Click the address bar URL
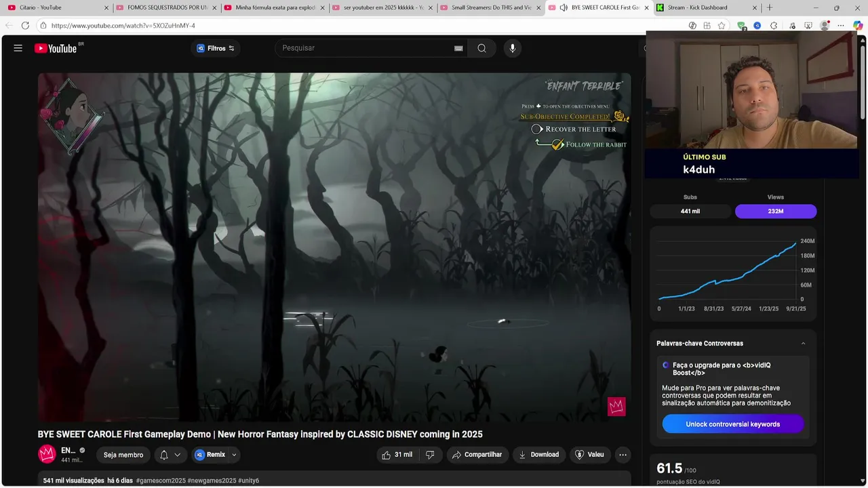 click(123, 26)
